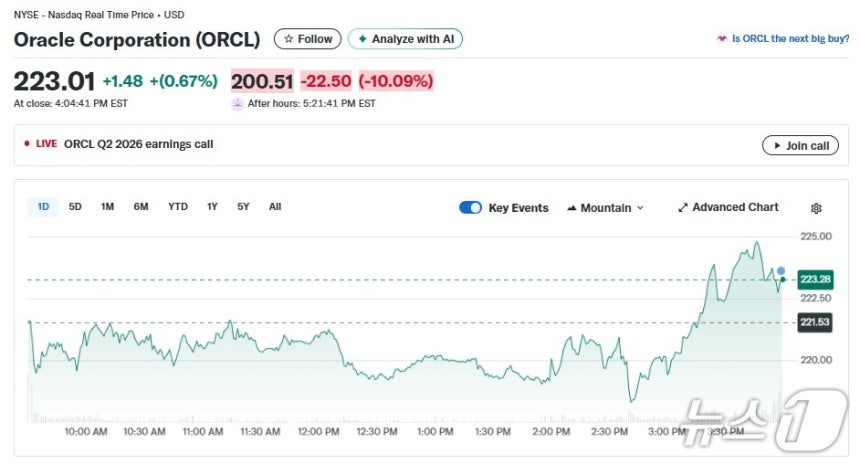
Task: Click the 223.28 current price label
Action: pyautogui.click(x=816, y=279)
